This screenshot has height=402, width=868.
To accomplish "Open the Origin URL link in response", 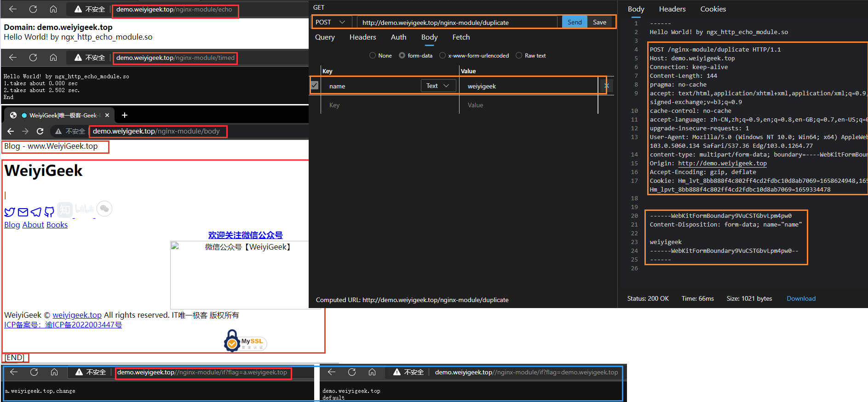I will 722,163.
